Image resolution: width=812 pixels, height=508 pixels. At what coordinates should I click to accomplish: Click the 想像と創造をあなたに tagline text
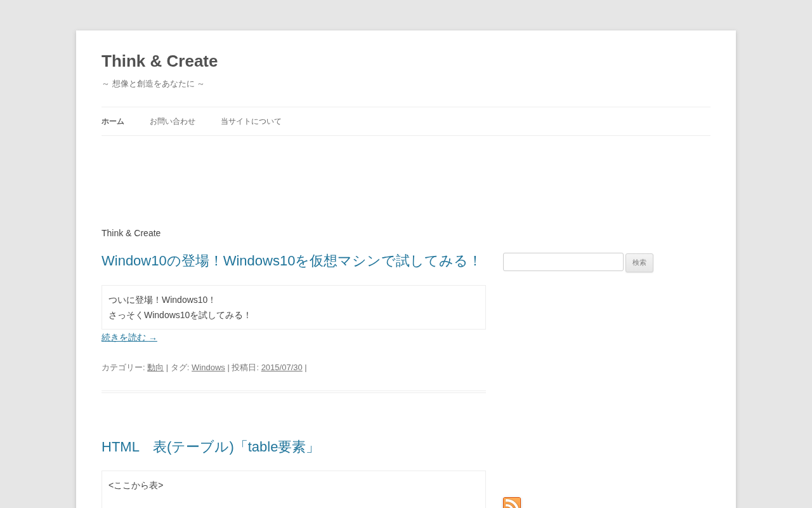[153, 84]
